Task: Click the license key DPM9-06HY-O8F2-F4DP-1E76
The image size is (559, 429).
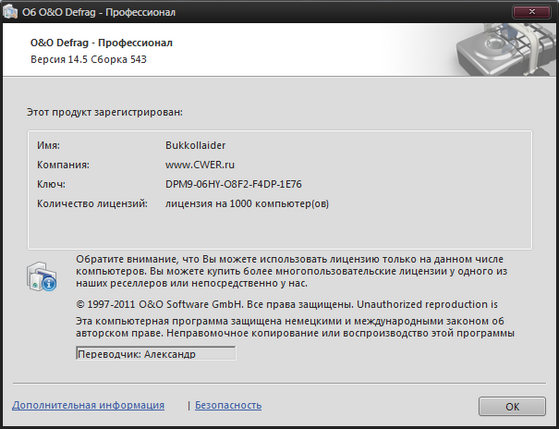Action: point(233,184)
